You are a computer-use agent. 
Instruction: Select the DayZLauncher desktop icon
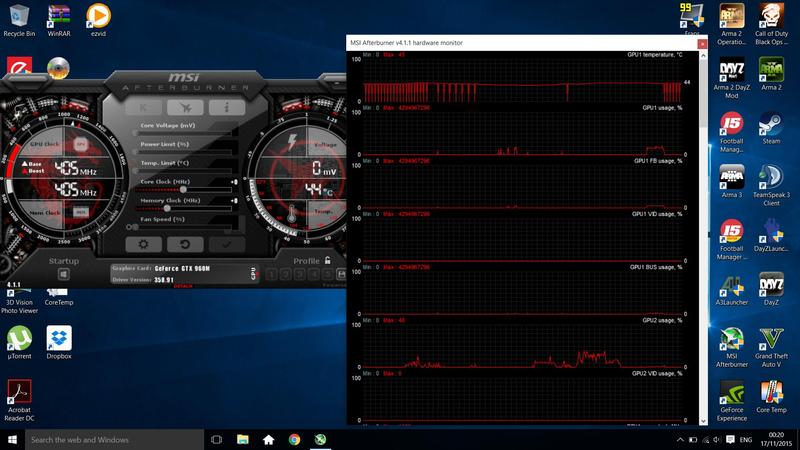tap(771, 235)
